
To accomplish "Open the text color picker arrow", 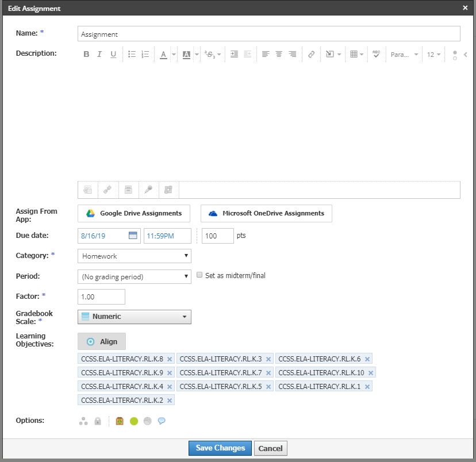I will click(174, 55).
